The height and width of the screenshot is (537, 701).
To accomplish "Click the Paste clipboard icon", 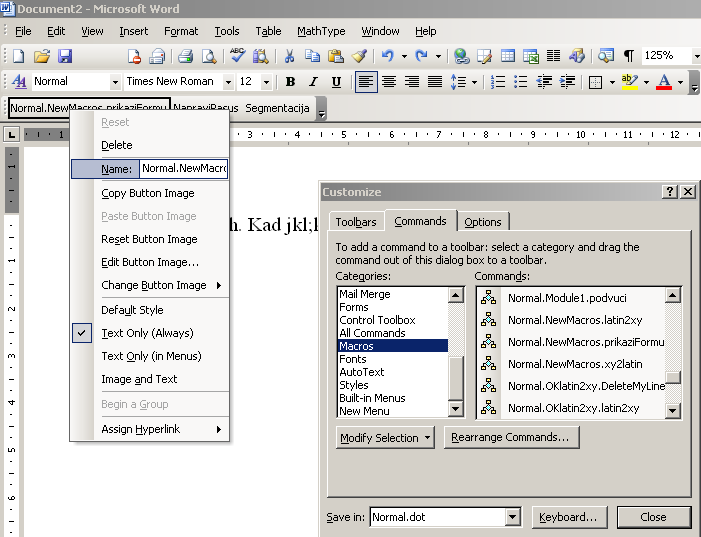I will pyautogui.click(x=335, y=56).
